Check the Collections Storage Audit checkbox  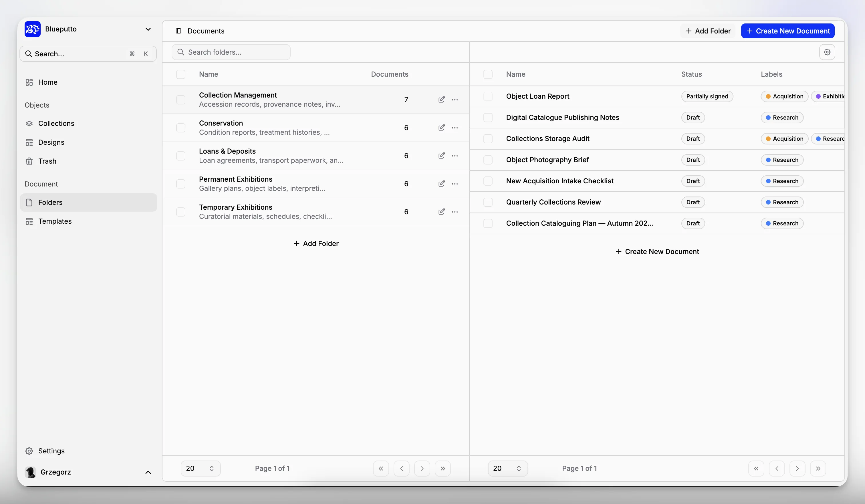488,139
